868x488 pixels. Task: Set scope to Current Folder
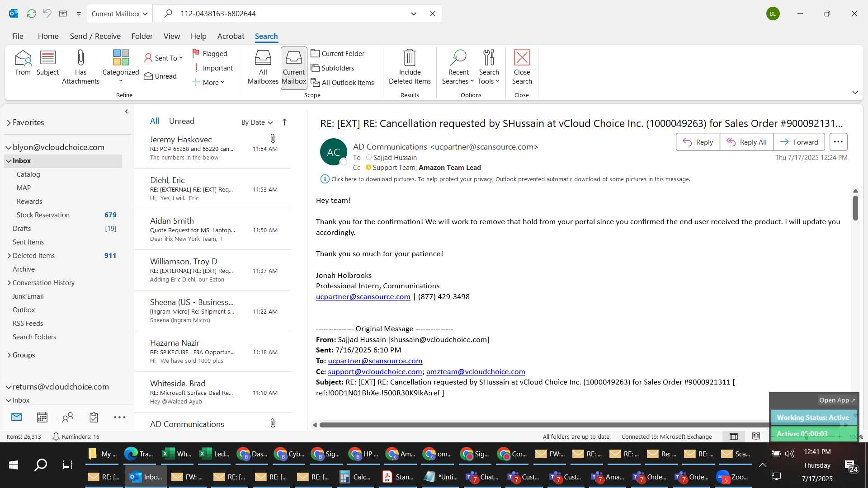pos(338,53)
